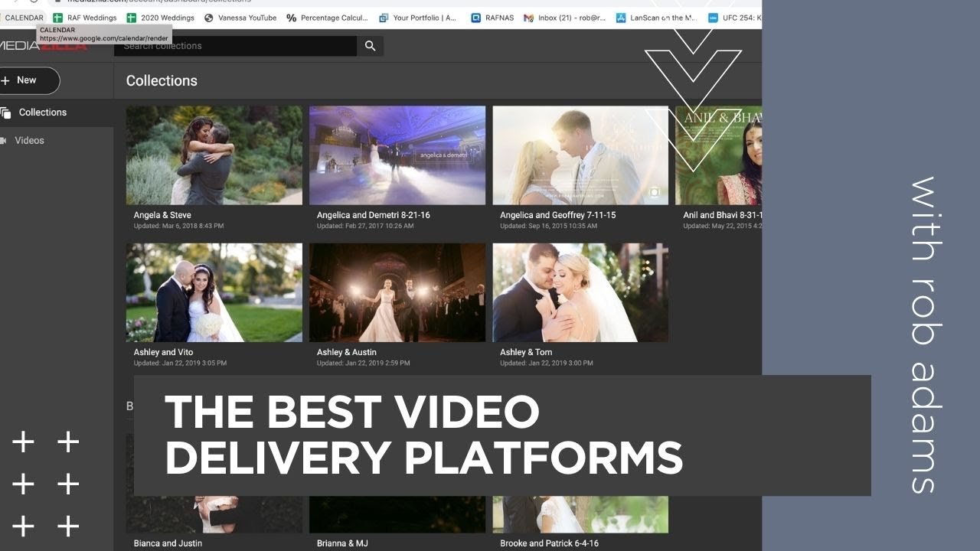Open the Anil and Bhavi collection thumbnail
The width and height of the screenshot is (980, 551).
click(718, 155)
